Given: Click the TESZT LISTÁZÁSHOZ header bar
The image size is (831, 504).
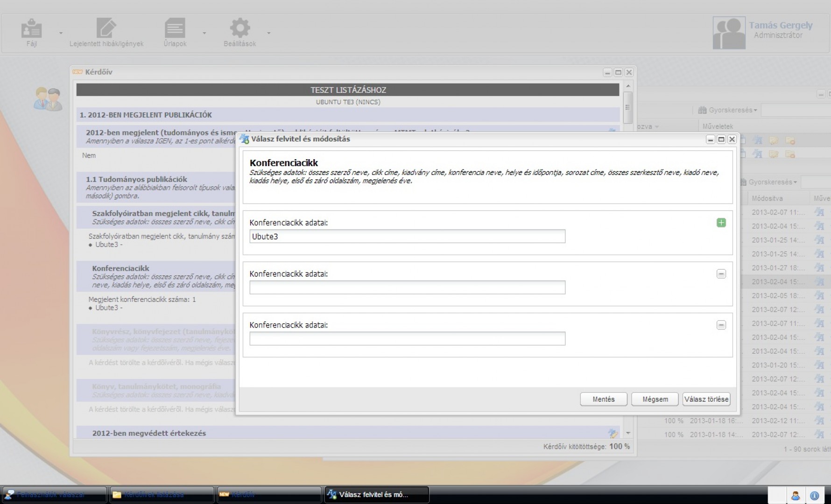Looking at the screenshot, I should [348, 90].
